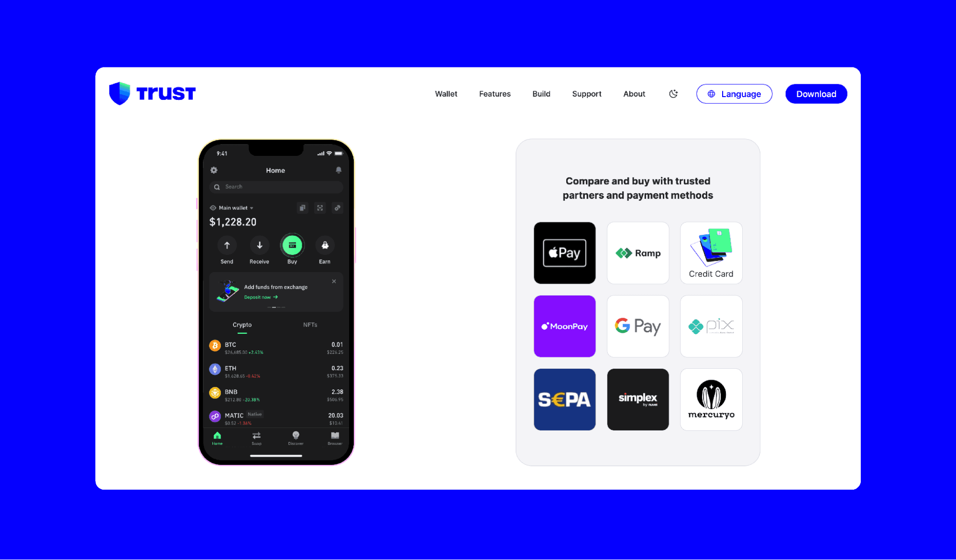This screenshot has width=956, height=560.
Task: Open the Language selector dropdown
Action: click(735, 94)
